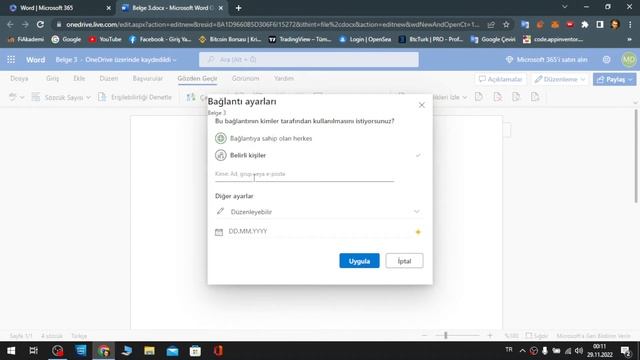The image size is (640, 360).
Task: Click the Türkçe language status entry
Action: 79,336
